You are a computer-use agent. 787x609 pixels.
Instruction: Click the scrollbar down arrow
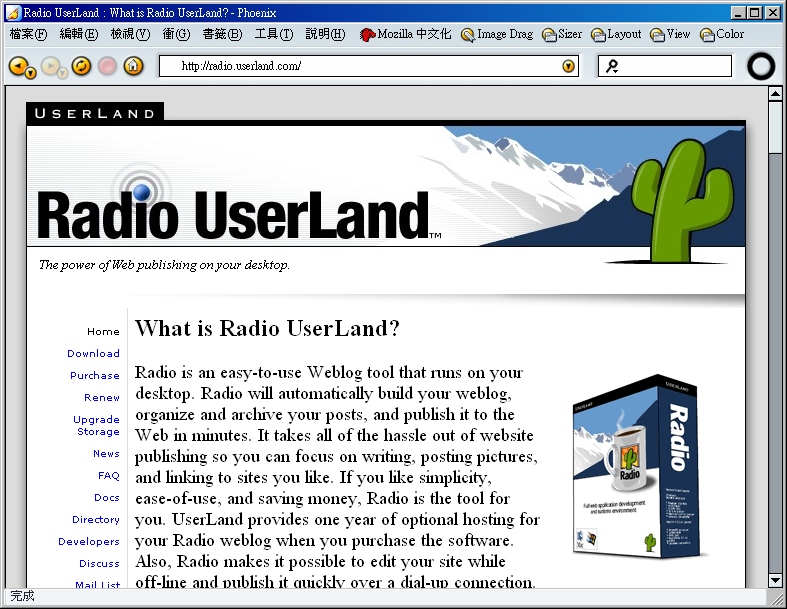775,580
